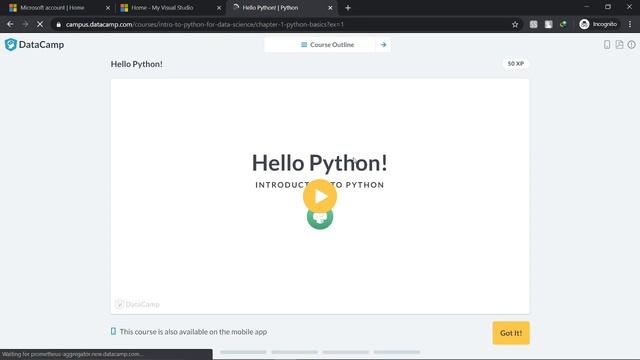Click the green Python logo circle
Image resolution: width=640 pixels, height=360 pixels.
coord(320,220)
